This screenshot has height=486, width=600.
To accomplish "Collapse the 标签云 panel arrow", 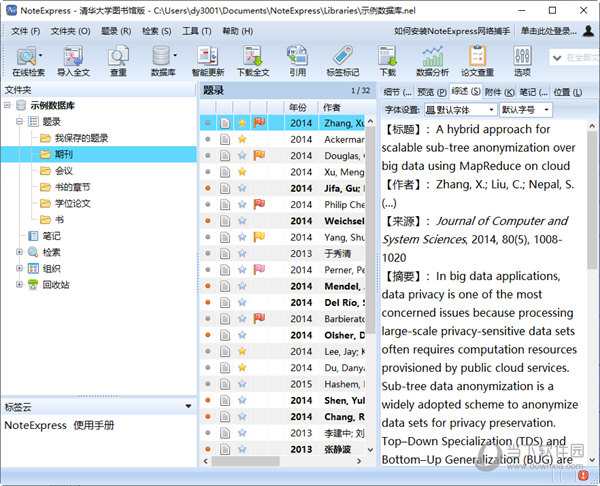I will point(188,406).
